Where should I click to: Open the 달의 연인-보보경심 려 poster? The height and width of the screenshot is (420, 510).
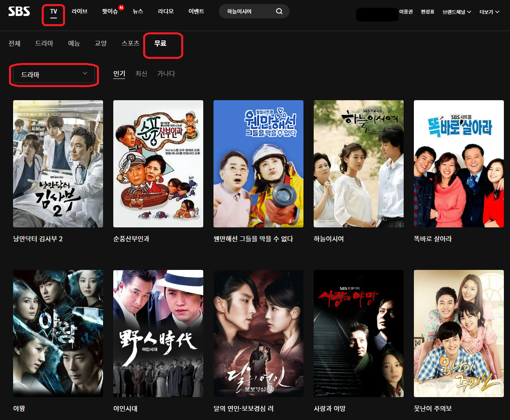(258, 333)
